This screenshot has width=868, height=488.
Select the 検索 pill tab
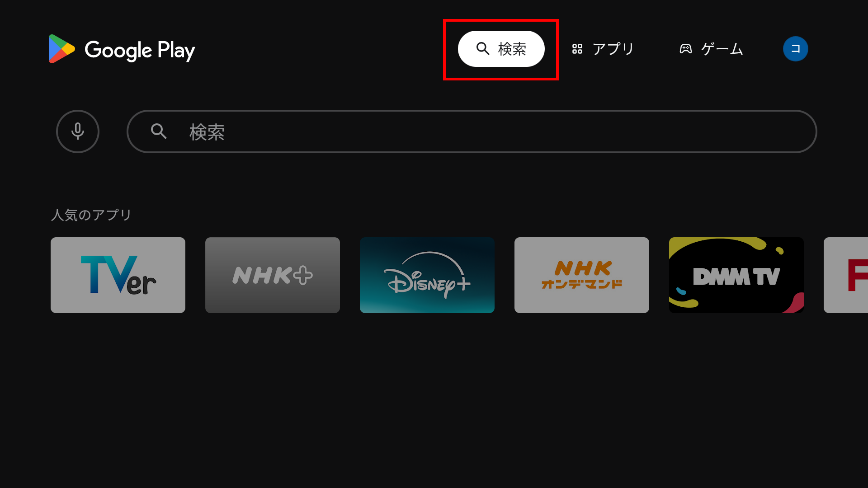(x=501, y=49)
